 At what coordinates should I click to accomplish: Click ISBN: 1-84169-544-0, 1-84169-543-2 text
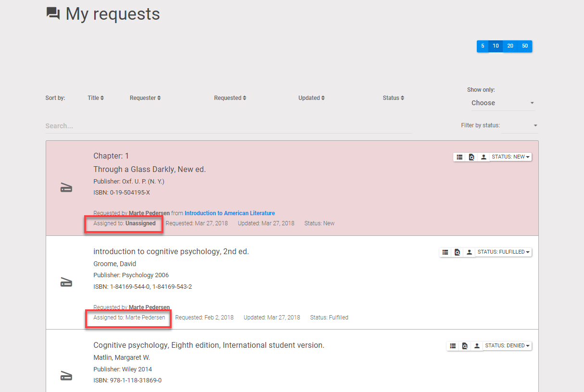pos(143,287)
